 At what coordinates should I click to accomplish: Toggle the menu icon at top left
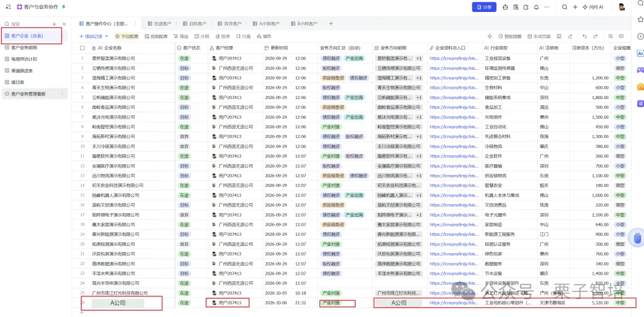click(8, 7)
